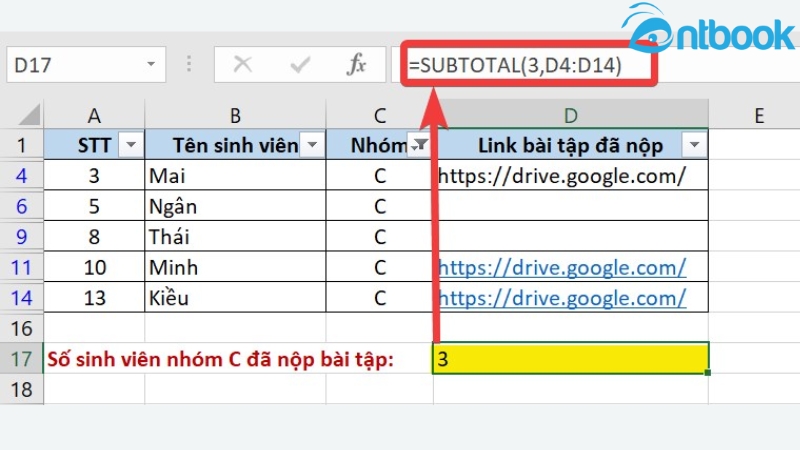The image size is (800, 450).
Task: Click the Nhóm cell C in Ngân's row
Action: click(x=380, y=206)
